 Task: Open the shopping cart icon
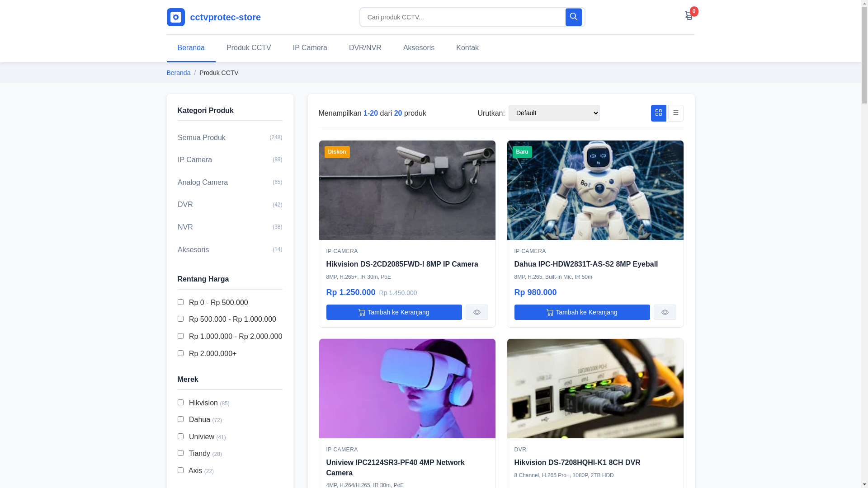click(x=689, y=16)
